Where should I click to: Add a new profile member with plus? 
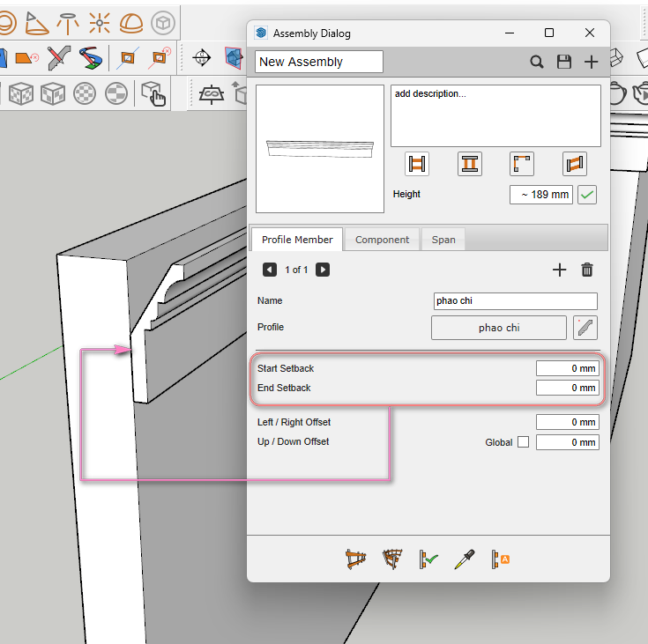click(559, 270)
